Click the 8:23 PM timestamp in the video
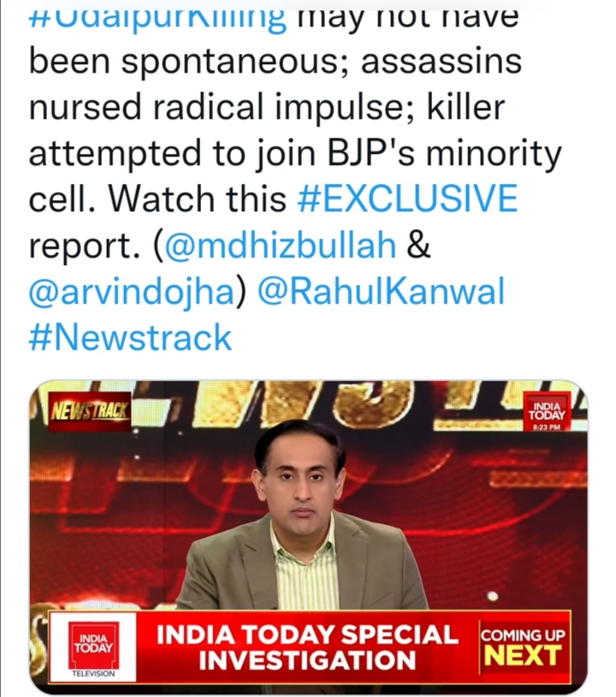The width and height of the screenshot is (616, 697). point(543,427)
